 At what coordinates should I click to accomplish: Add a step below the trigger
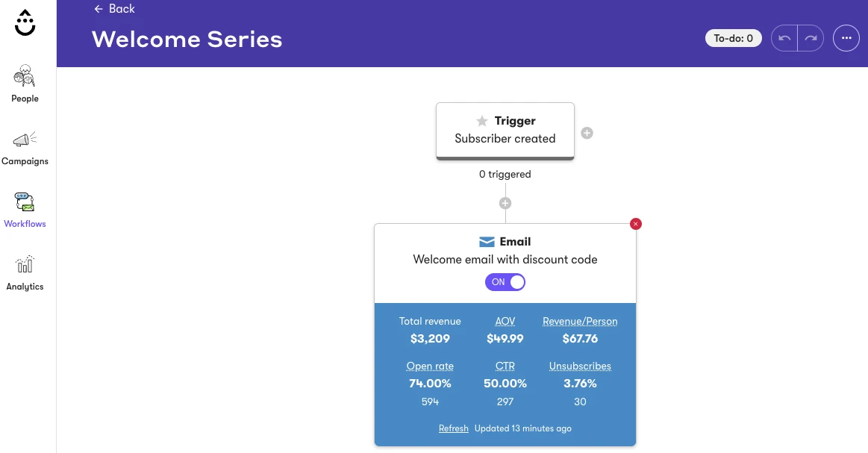(x=505, y=203)
